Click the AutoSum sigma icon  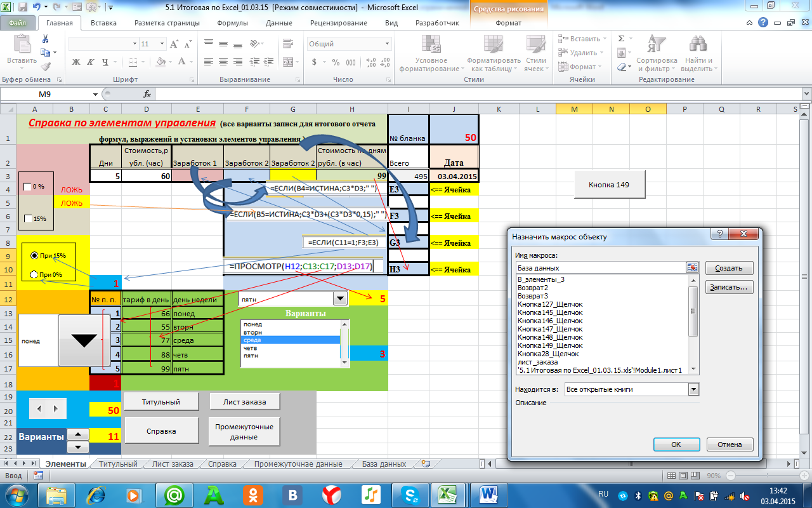coord(622,39)
